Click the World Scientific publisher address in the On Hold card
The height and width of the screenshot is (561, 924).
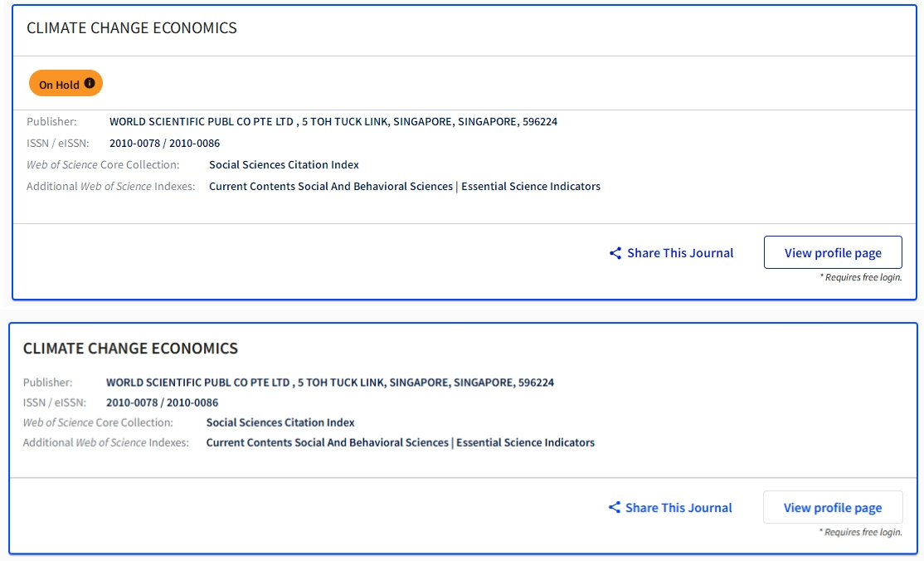(333, 121)
